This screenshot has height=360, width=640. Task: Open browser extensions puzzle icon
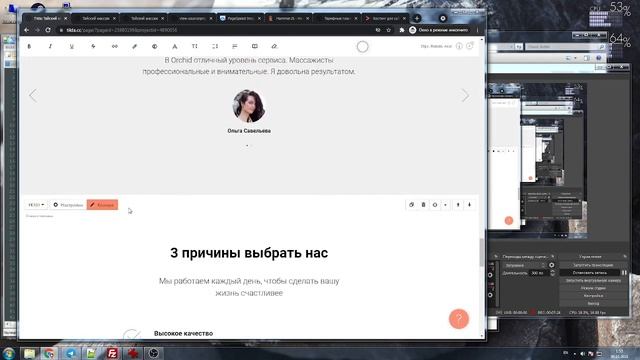coord(402,30)
